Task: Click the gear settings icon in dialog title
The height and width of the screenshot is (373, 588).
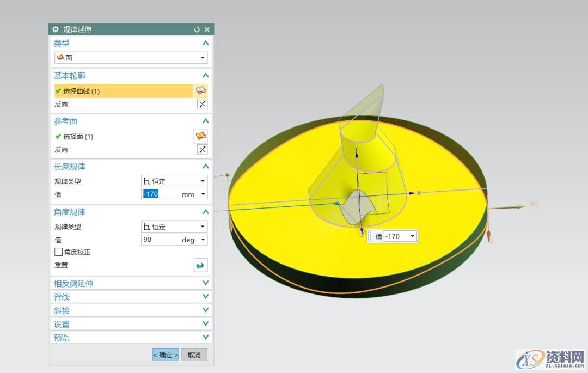Action: (x=55, y=29)
